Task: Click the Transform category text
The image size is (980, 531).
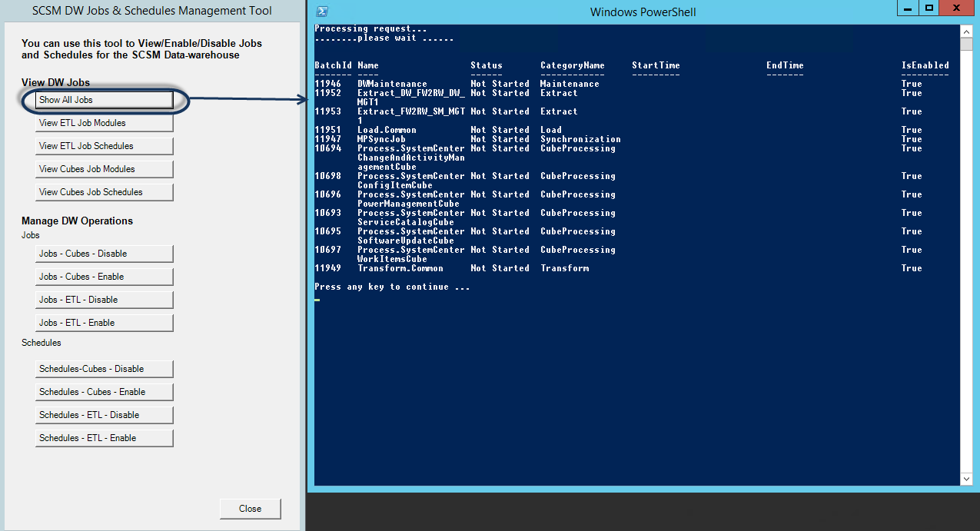Action: [564, 268]
